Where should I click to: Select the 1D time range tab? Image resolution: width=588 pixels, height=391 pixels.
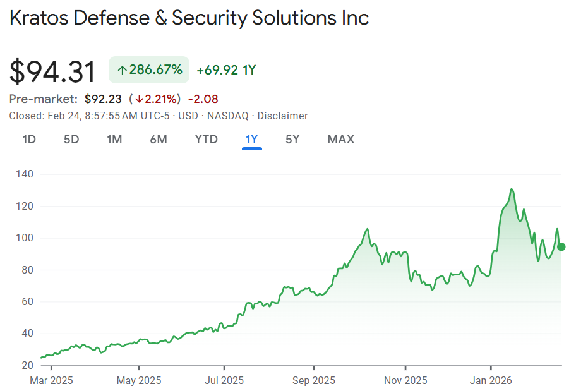pos(29,140)
